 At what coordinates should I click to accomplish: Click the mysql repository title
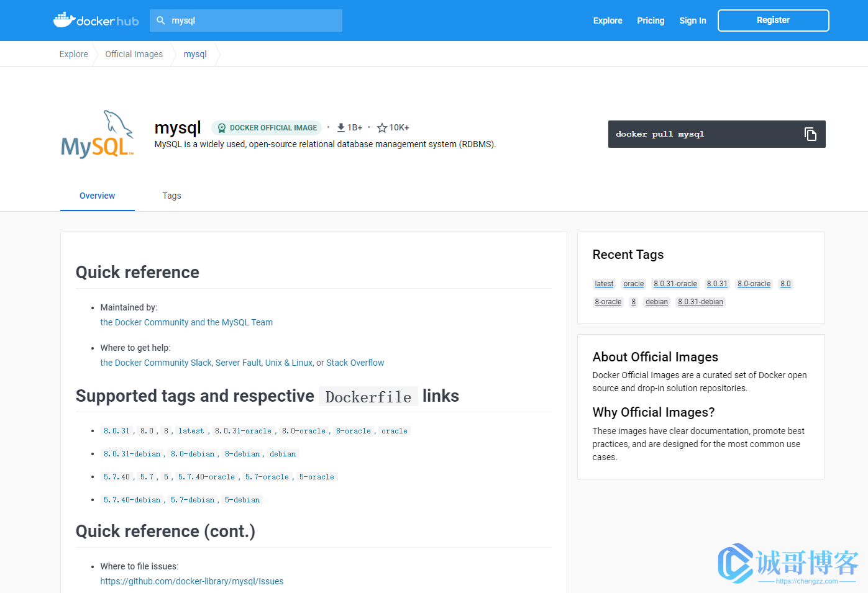click(178, 128)
